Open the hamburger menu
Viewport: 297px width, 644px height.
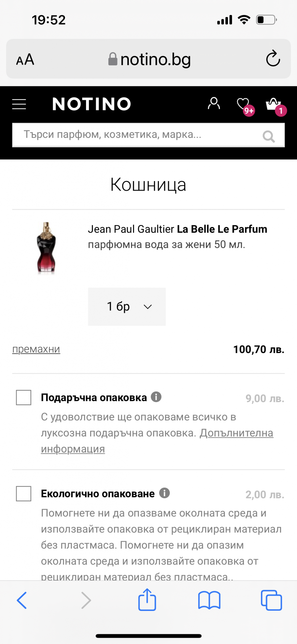tap(19, 104)
